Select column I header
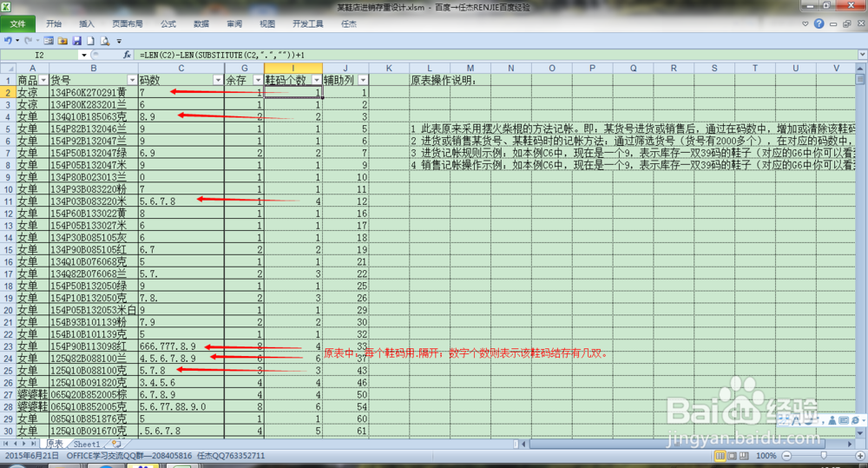 [293, 68]
